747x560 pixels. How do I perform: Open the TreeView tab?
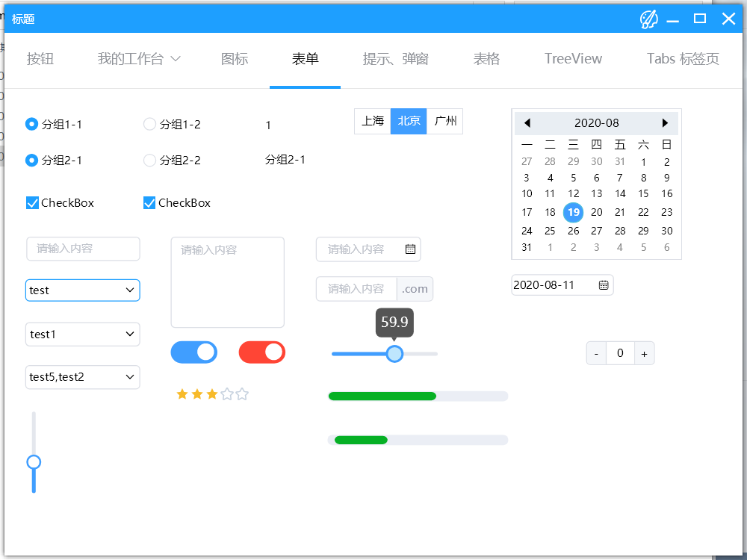tap(573, 58)
